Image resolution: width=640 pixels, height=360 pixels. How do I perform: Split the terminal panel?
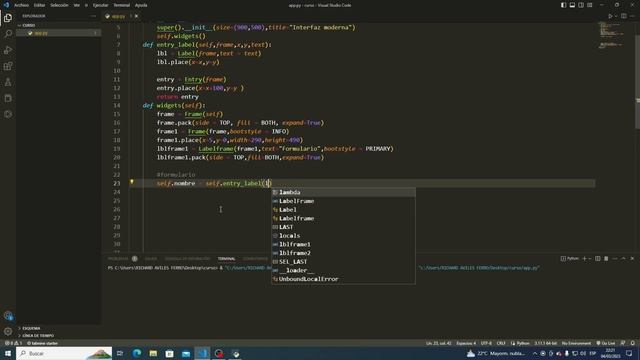[598, 258]
